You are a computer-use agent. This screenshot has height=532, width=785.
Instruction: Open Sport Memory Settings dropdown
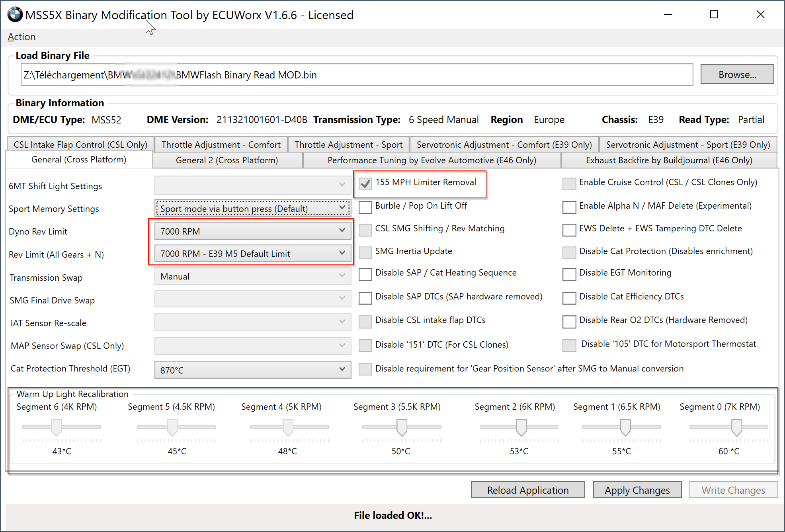(x=253, y=208)
